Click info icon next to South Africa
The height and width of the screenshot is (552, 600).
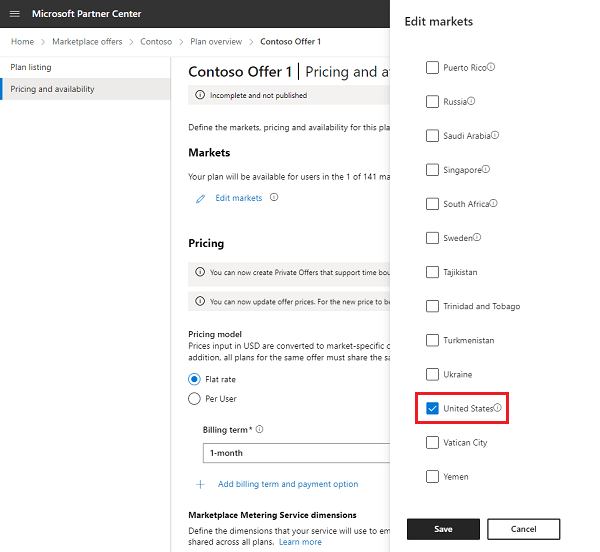click(493, 203)
